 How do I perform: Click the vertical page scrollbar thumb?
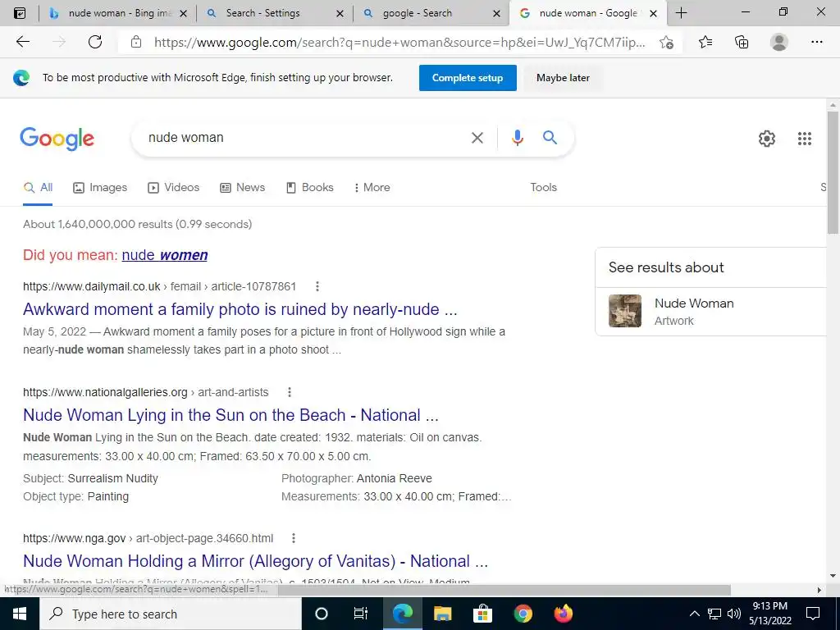(x=833, y=172)
